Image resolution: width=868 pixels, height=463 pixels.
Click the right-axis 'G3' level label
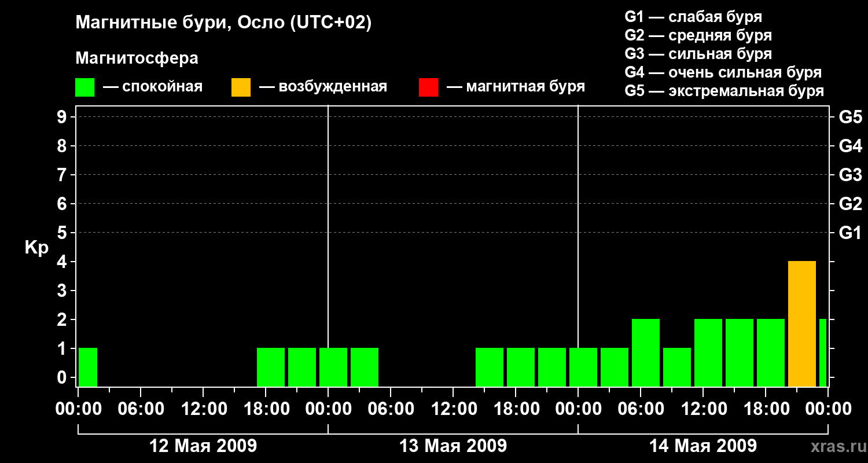(x=850, y=175)
